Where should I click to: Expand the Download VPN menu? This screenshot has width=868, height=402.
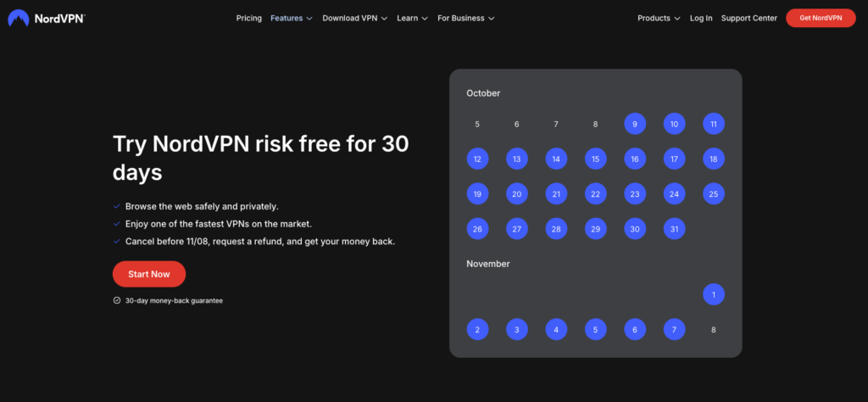(355, 19)
